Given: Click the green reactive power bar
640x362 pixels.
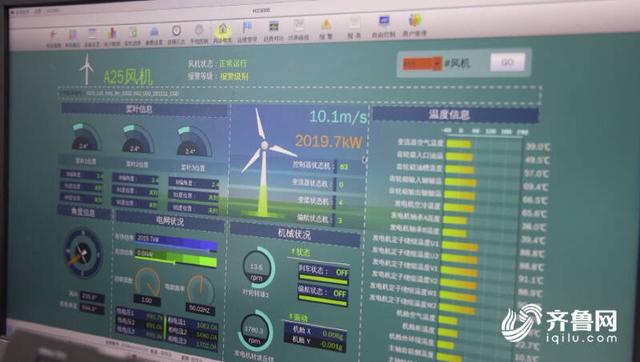Looking at the screenshot, I should pyautogui.click(x=176, y=258).
